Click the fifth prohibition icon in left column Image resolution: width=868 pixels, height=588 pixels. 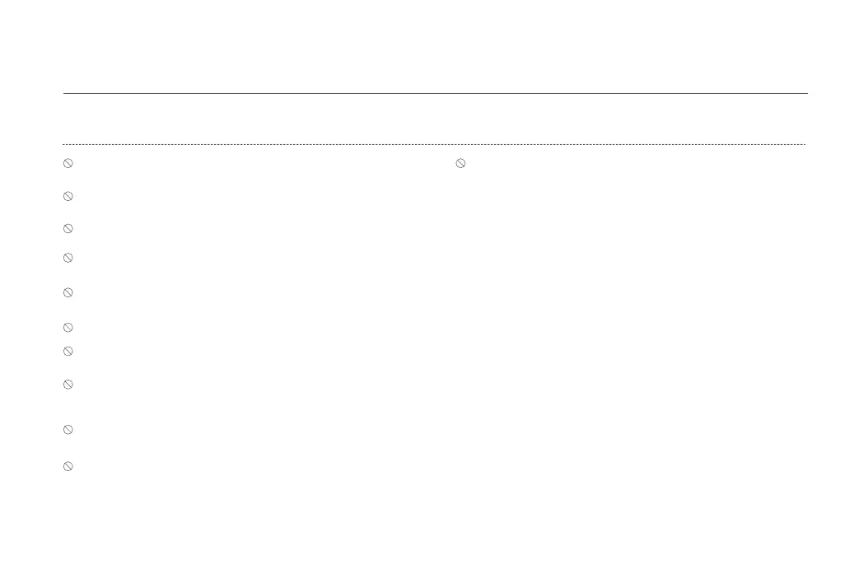coord(68,293)
